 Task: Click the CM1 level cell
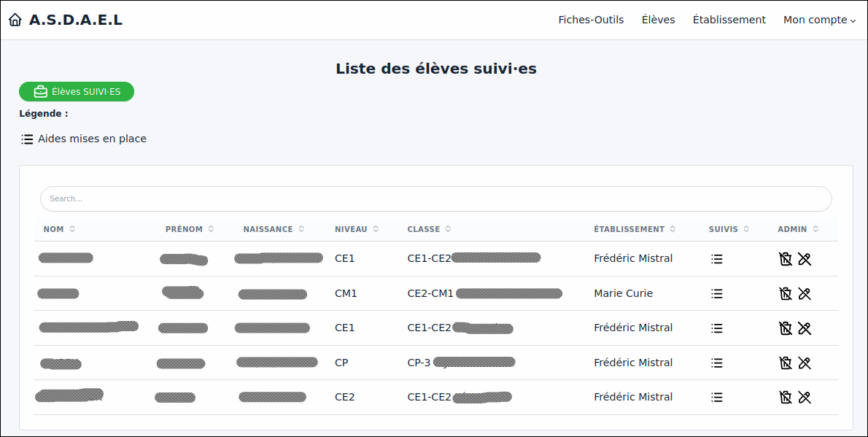346,293
